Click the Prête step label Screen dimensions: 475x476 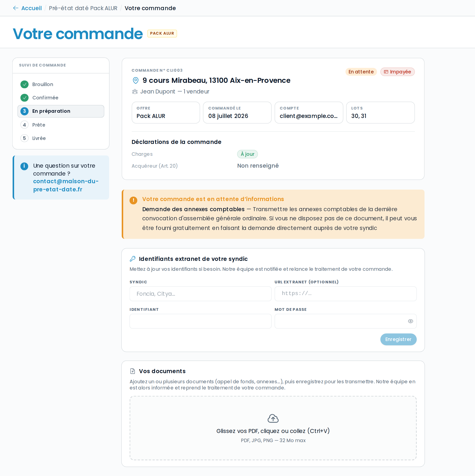click(x=39, y=125)
